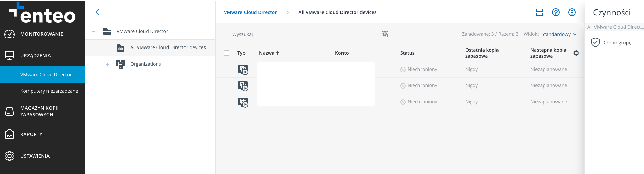Click the Załadowane 3 / Razem 3 counter

490,34
